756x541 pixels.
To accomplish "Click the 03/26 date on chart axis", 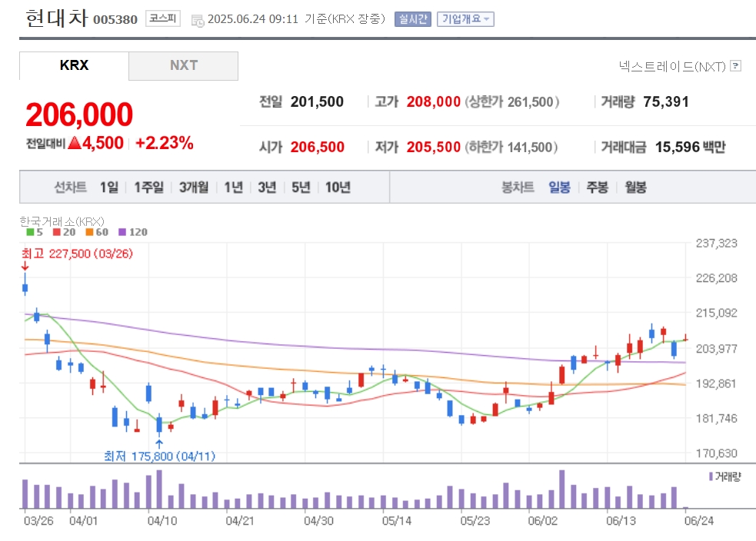I will tap(38, 521).
